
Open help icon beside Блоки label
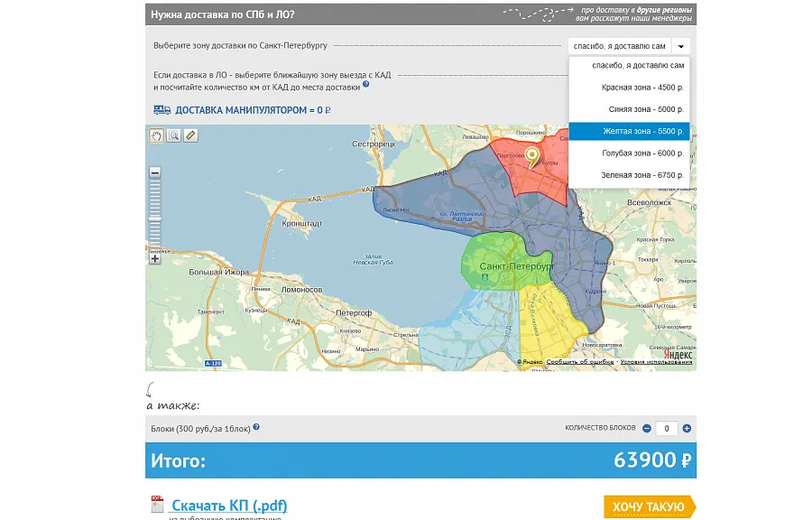(x=256, y=427)
